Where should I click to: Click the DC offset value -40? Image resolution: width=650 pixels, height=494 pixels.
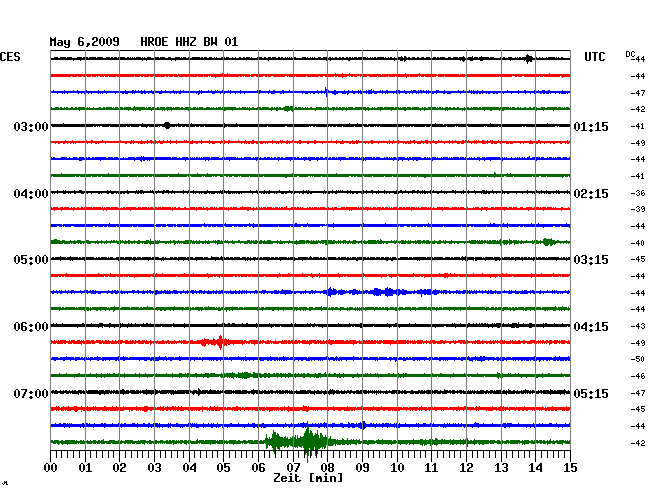click(638, 243)
